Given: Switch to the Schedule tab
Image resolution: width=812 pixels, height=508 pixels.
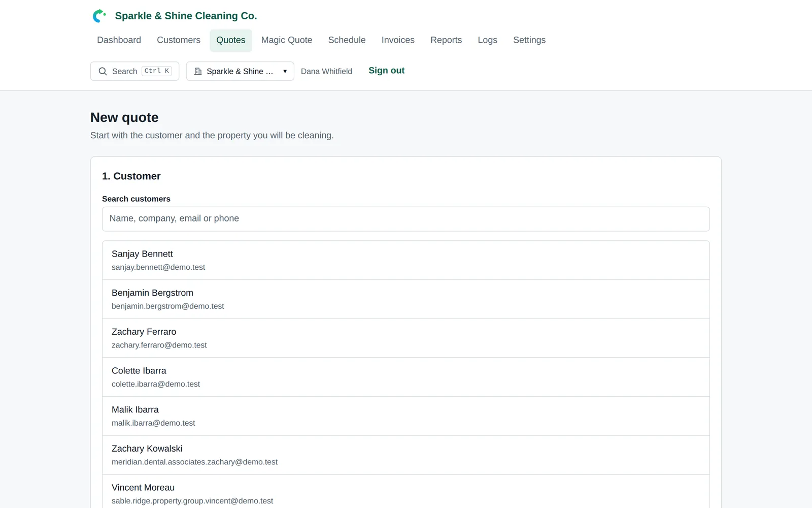Looking at the screenshot, I should click(347, 40).
